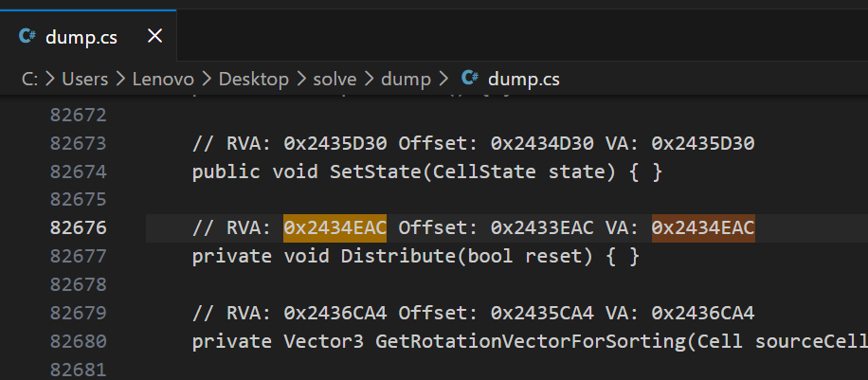This screenshot has height=380, width=868.
Task: Click the dump.cs file name in breadcrumbs
Action: click(524, 80)
